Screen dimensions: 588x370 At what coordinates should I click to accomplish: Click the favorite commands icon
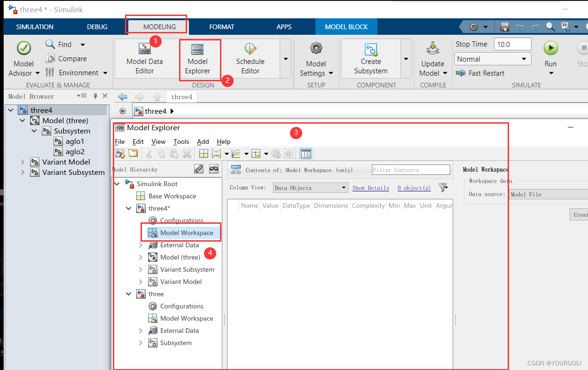(x=565, y=27)
